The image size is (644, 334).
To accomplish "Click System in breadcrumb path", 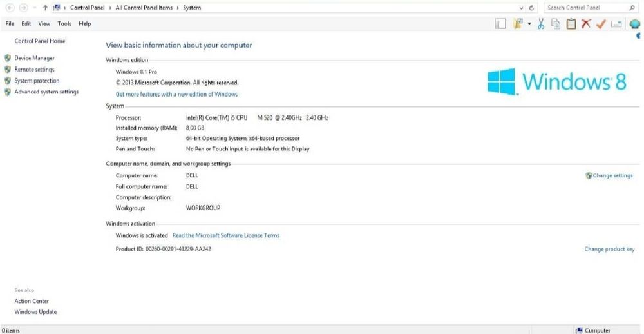I will click(x=192, y=8).
